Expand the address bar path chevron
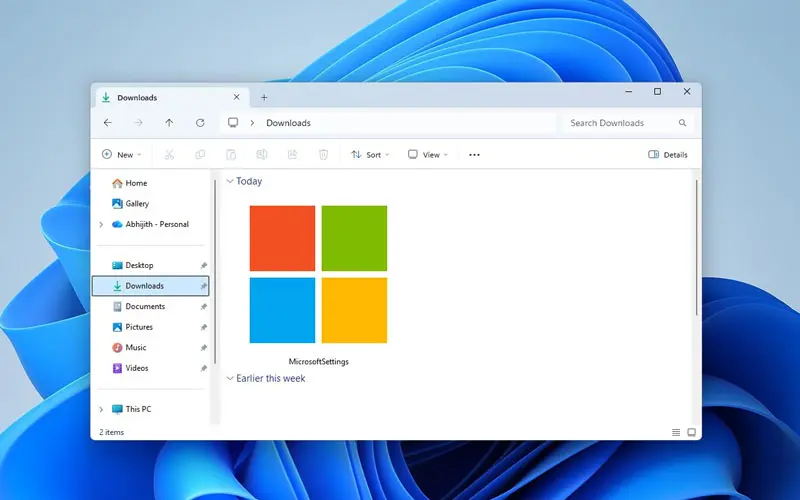 pyautogui.click(x=252, y=123)
